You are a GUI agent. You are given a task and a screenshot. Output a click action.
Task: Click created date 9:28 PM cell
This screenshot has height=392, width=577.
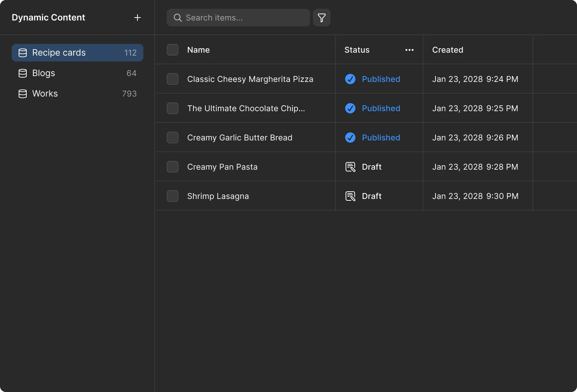pyautogui.click(x=475, y=167)
